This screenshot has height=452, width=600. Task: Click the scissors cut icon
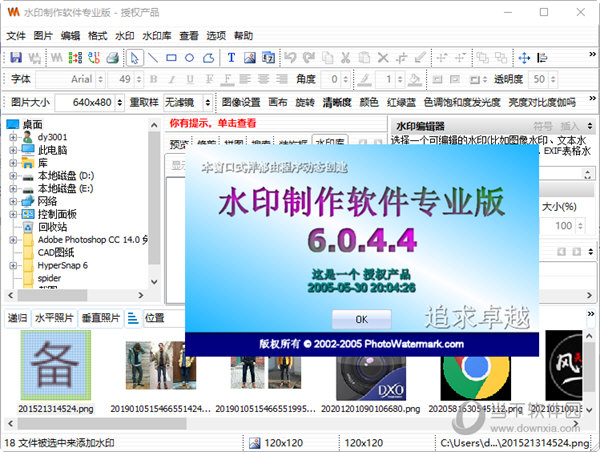click(346, 58)
